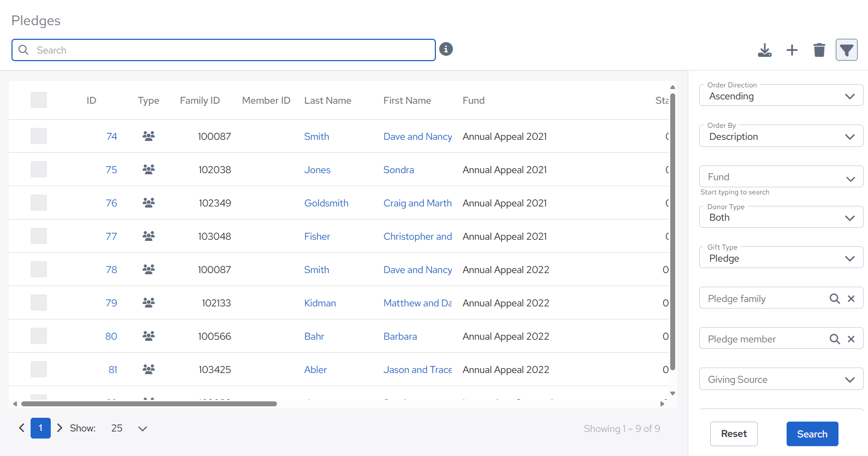The height and width of the screenshot is (456, 868).
Task: Click the trash delete icon
Action: [x=819, y=50]
